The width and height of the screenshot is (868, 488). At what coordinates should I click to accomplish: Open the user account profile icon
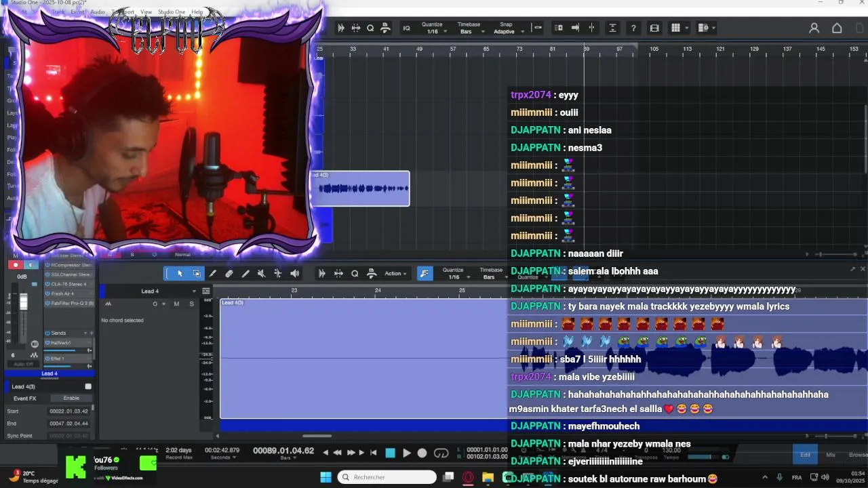(x=814, y=28)
